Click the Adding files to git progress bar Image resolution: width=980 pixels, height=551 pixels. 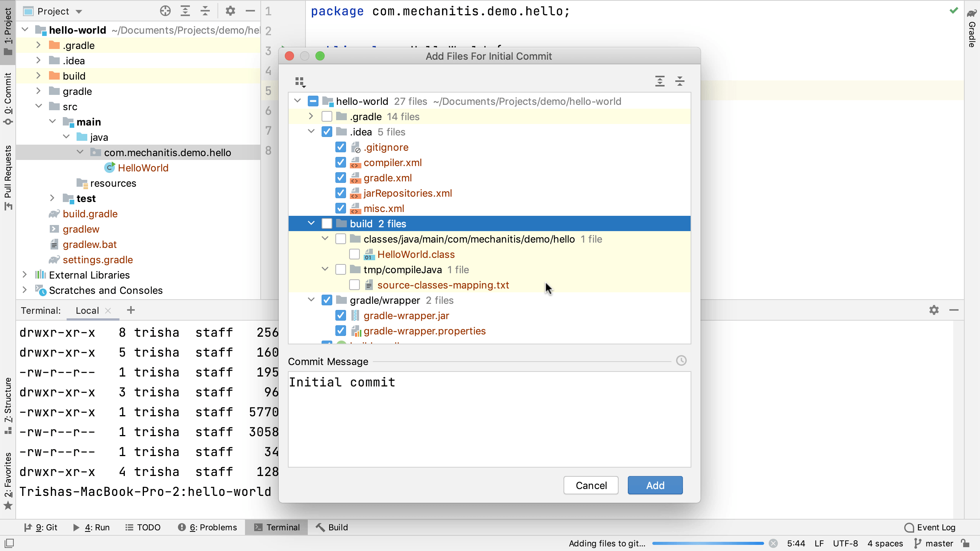pos(708,543)
